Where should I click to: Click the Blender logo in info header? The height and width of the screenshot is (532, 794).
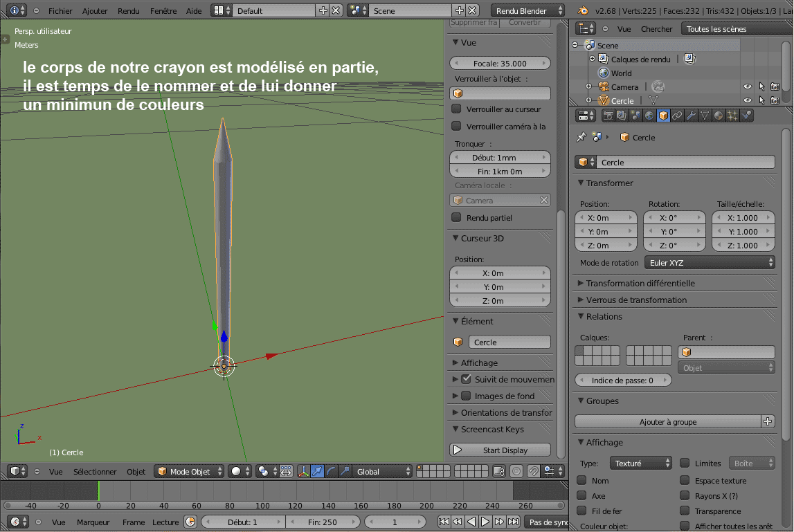(584, 10)
